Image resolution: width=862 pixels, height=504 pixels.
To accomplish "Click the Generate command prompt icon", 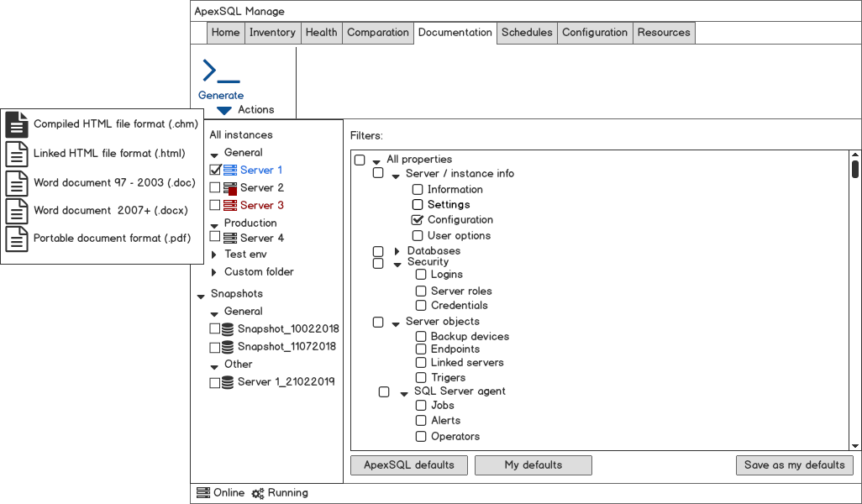I will pos(221,71).
